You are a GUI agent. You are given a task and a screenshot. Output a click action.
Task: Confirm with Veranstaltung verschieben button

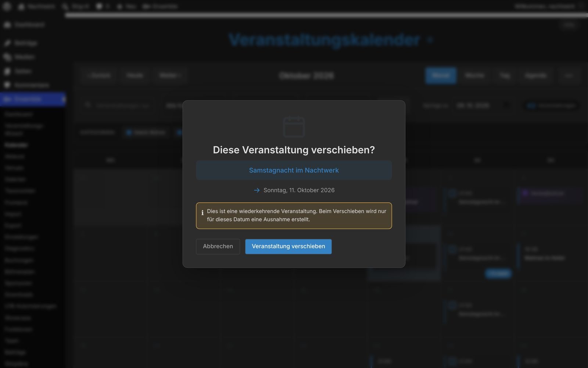(288, 246)
